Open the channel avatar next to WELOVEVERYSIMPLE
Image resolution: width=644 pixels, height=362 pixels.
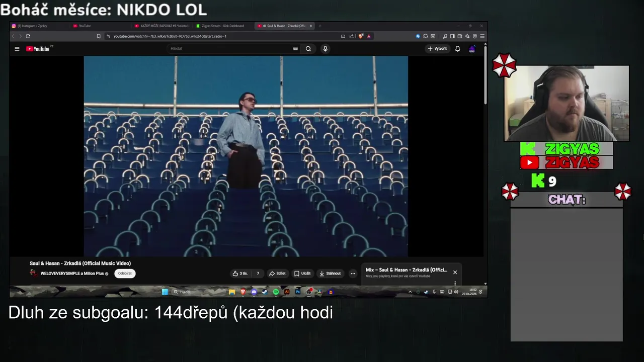point(33,273)
